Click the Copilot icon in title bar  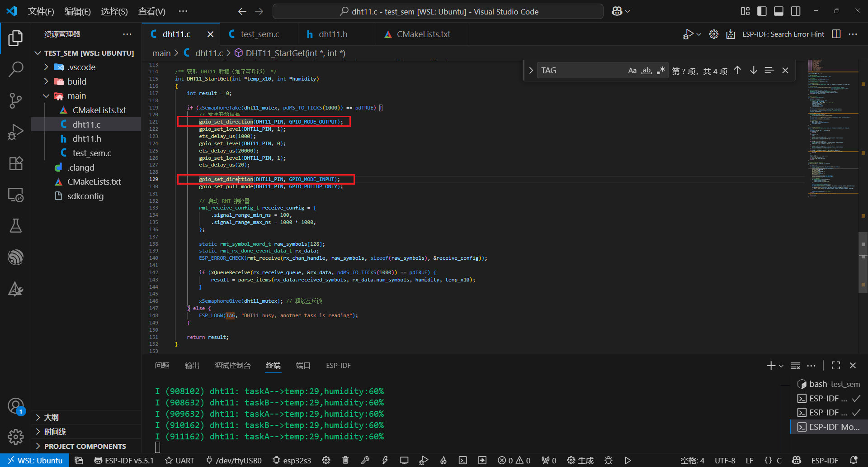pos(617,11)
